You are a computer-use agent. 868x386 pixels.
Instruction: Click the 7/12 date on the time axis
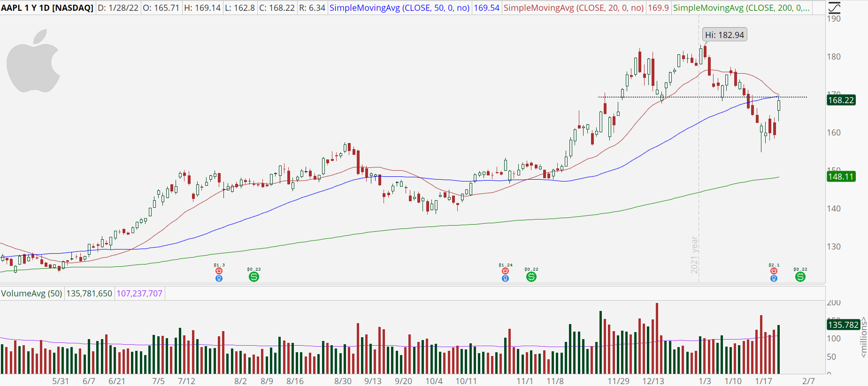click(186, 381)
